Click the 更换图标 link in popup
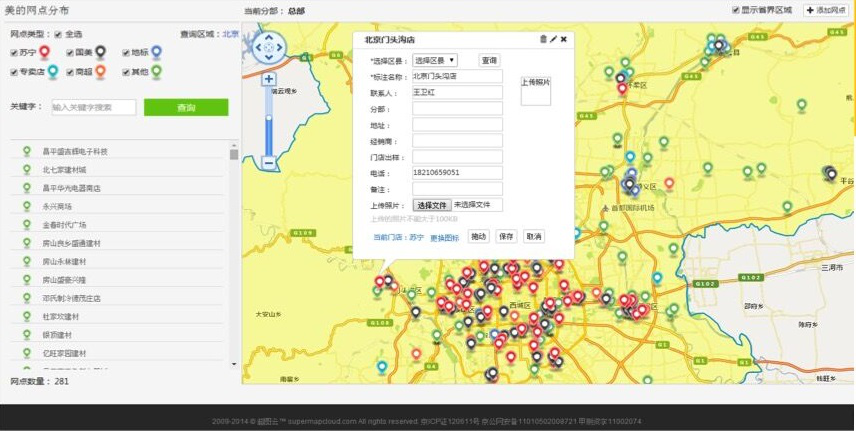The image size is (856, 431). click(444, 237)
